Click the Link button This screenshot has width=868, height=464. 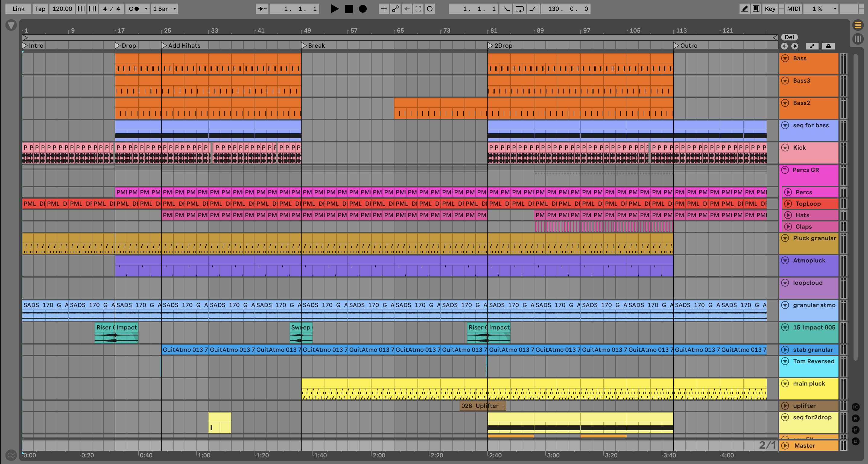[18, 9]
